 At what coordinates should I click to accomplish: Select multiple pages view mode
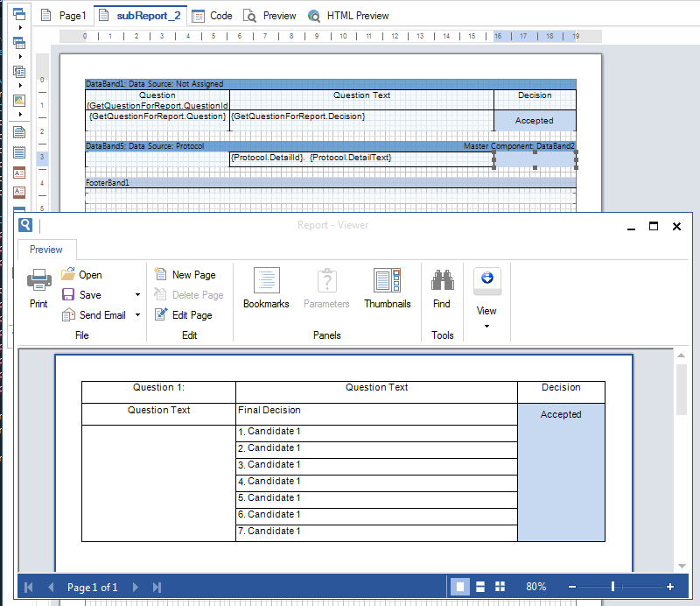coord(500,587)
